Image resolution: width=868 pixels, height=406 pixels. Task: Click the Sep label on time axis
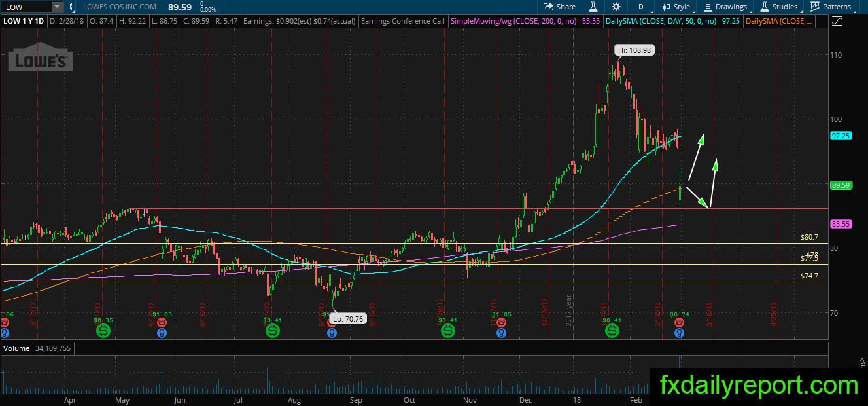pyautogui.click(x=356, y=399)
